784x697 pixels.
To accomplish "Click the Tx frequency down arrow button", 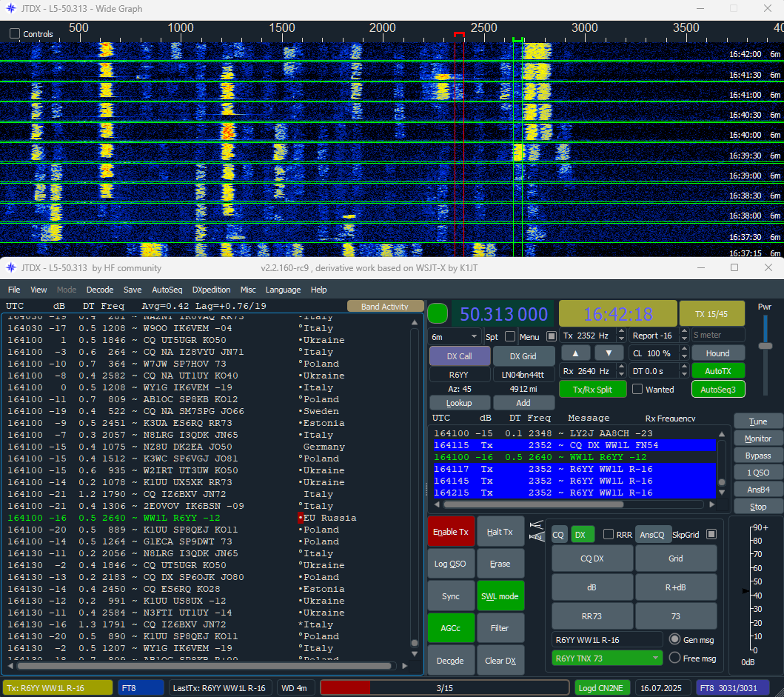I will [x=609, y=353].
